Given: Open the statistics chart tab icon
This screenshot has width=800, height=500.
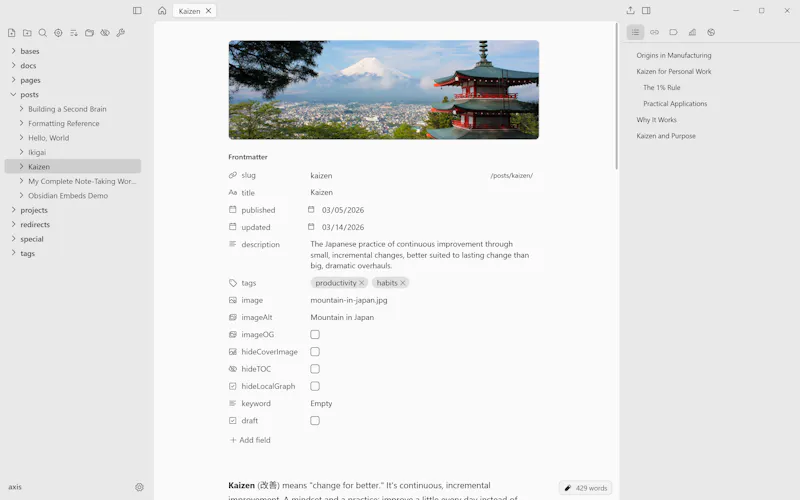Looking at the screenshot, I should coord(692,32).
